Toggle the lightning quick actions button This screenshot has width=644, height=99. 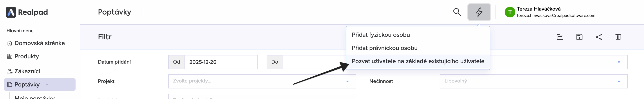[x=479, y=12]
